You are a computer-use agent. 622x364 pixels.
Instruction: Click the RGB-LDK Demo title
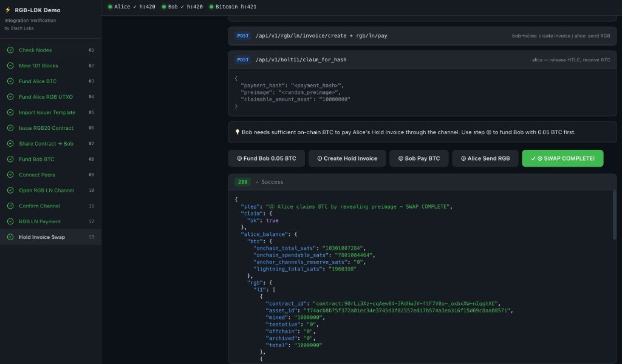tap(38, 10)
